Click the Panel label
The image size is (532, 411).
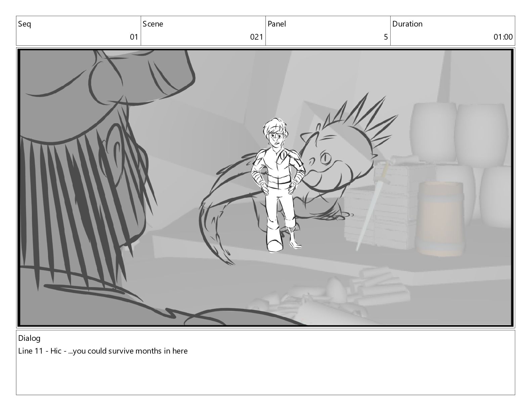click(x=277, y=24)
